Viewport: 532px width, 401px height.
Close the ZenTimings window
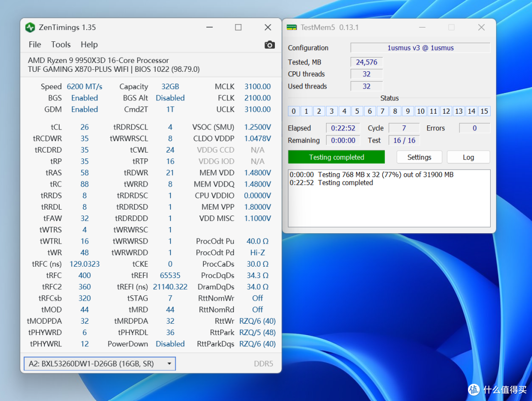[x=267, y=28]
